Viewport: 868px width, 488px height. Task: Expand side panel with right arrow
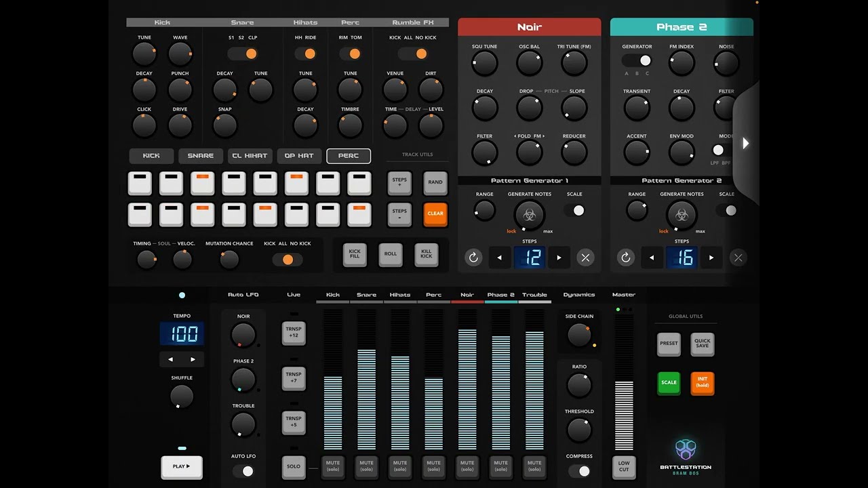pyautogui.click(x=745, y=143)
